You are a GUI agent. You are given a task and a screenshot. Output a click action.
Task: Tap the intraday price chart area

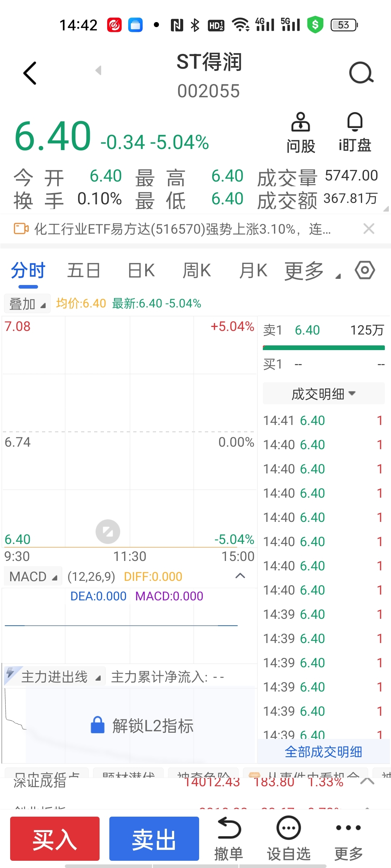point(129,432)
